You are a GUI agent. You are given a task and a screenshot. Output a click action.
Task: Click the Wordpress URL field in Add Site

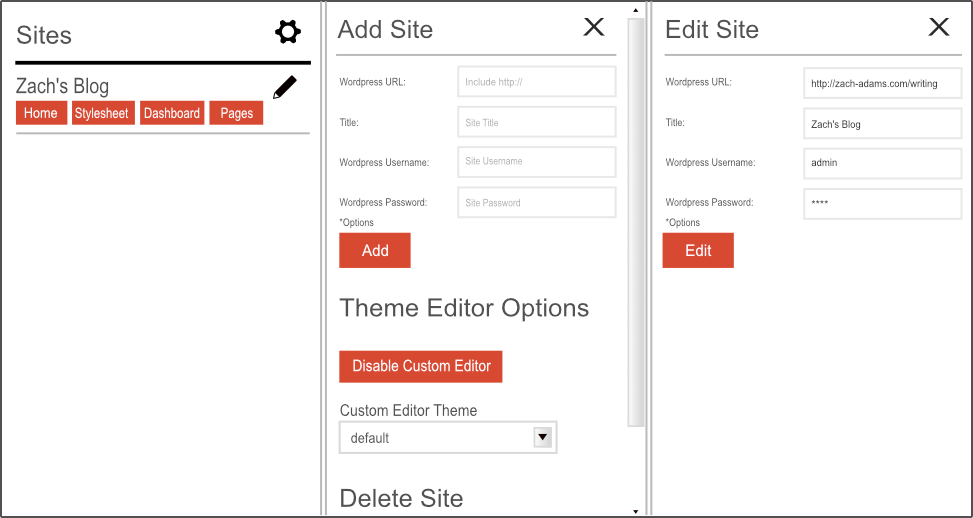[x=537, y=82]
